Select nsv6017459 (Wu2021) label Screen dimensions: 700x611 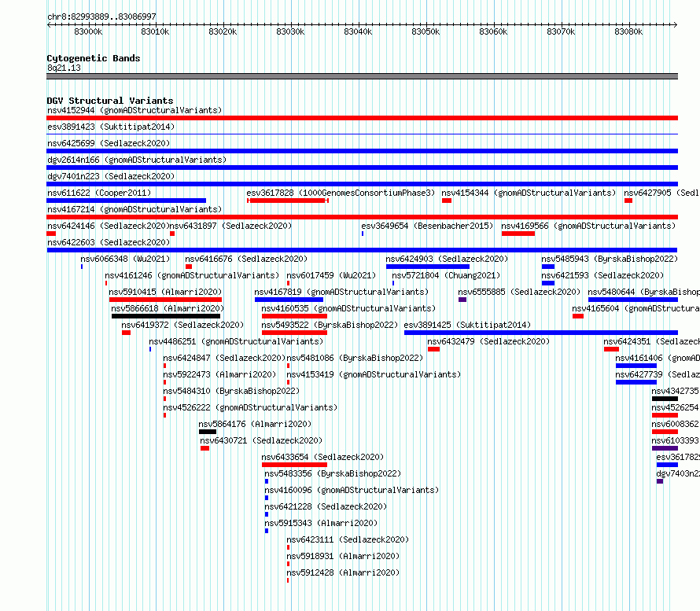pos(331,275)
